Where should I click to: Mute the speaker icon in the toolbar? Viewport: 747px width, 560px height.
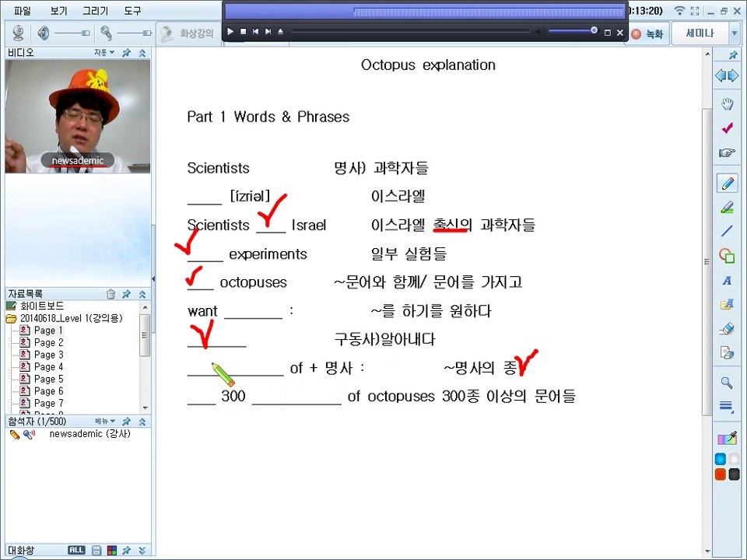(x=44, y=33)
